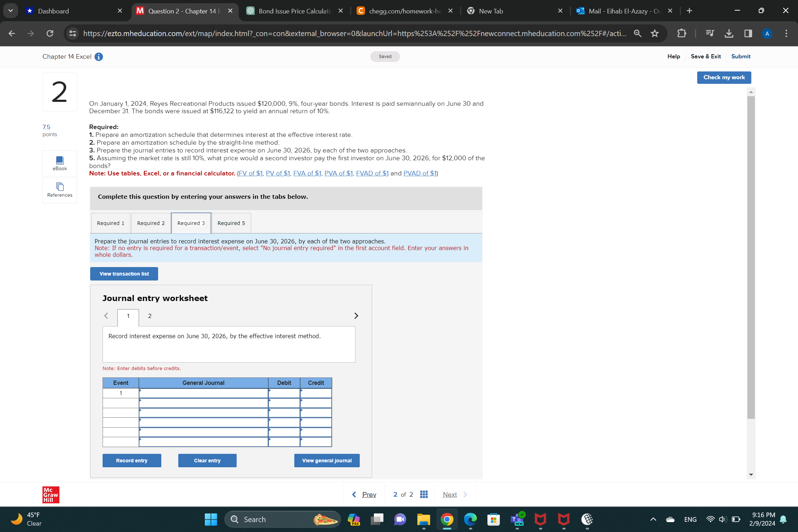Go to next journal entry with right chevron
This screenshot has width=798, height=532.
(356, 316)
